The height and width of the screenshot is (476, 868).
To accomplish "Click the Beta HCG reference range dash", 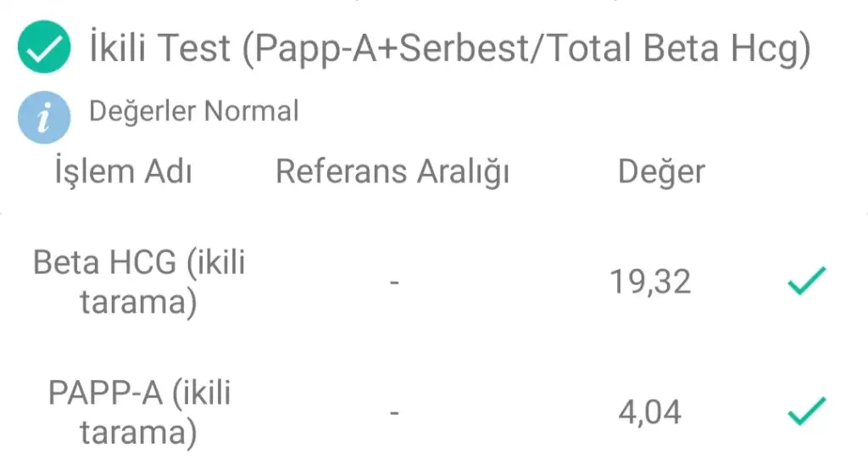I will (394, 283).
